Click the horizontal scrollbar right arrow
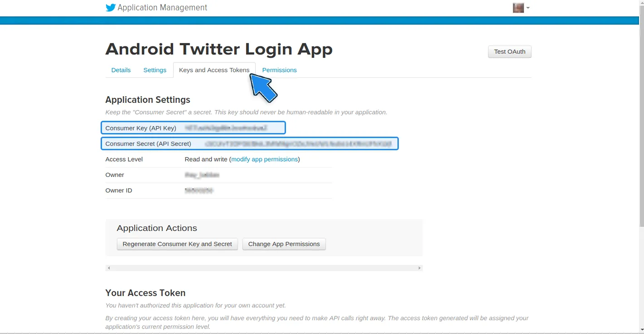The image size is (644, 334). coord(419,268)
